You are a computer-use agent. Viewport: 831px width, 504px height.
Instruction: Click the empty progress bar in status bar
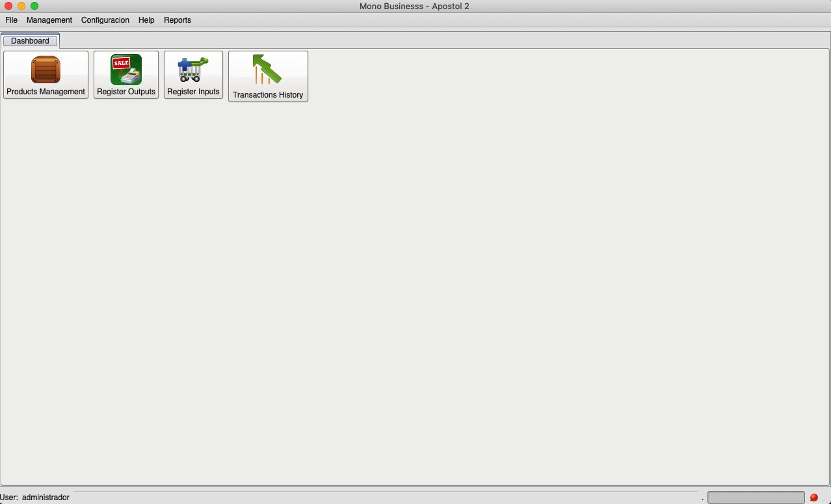click(756, 497)
